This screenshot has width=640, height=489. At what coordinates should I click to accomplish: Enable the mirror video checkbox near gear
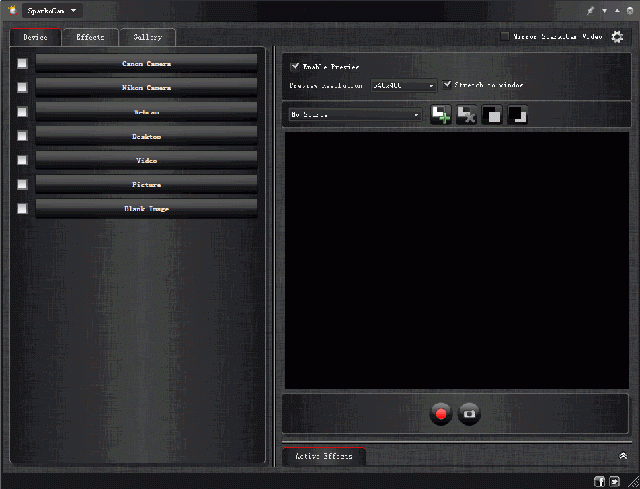505,36
